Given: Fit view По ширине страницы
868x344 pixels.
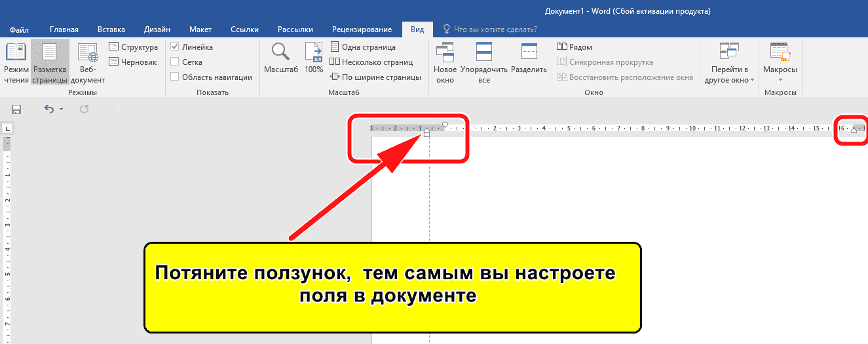Looking at the screenshot, I should click(x=375, y=77).
